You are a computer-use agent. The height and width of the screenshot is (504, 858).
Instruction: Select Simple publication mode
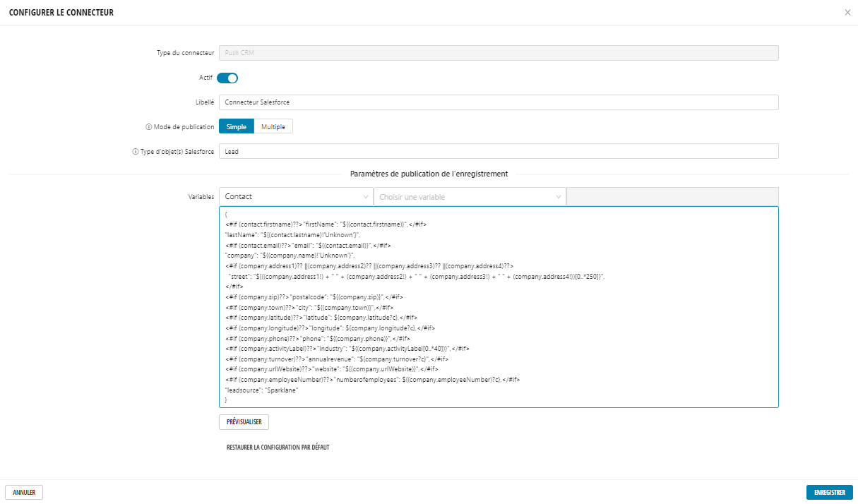coord(237,126)
